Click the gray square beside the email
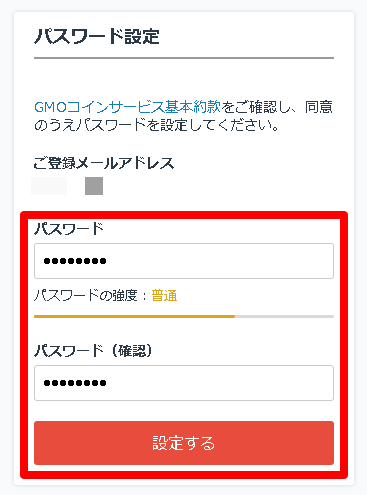This screenshot has height=495, width=367. pos(94,186)
